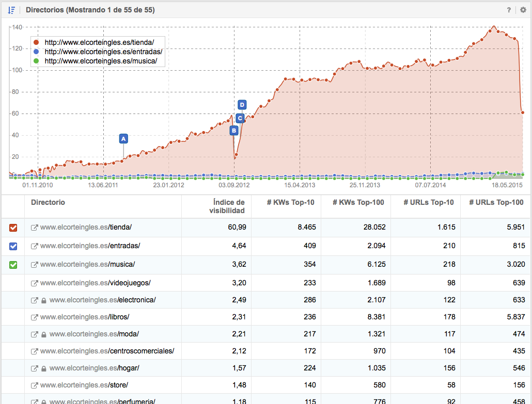The width and height of the screenshot is (532, 404).
Task: Uncheck the green /musica/ checkbox
Action: coord(13,265)
